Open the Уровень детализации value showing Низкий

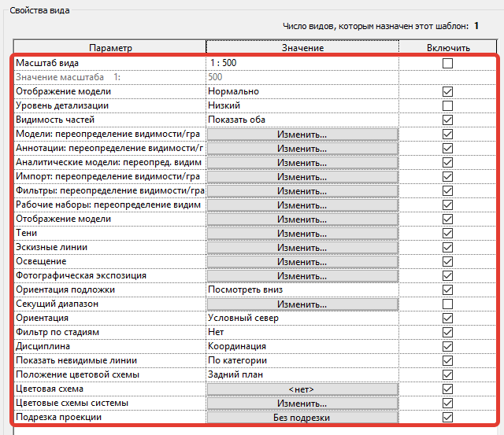point(302,105)
